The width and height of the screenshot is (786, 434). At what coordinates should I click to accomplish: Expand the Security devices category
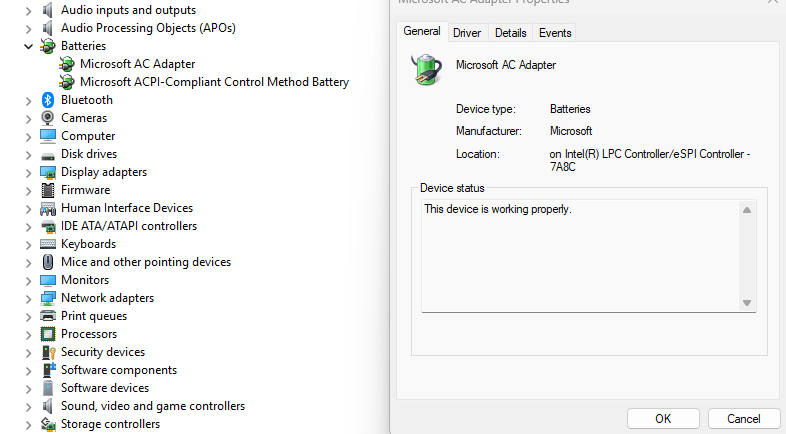pyautogui.click(x=29, y=353)
